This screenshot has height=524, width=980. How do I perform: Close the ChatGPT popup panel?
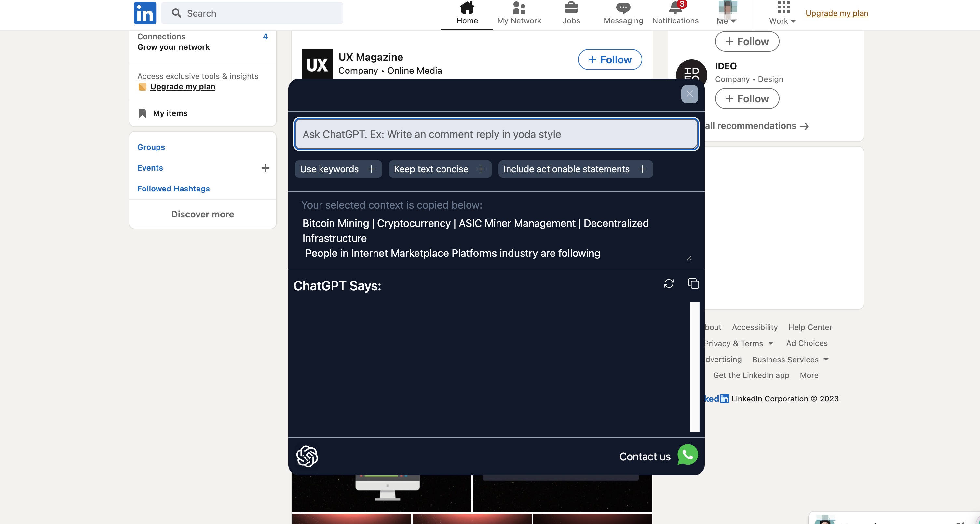[x=689, y=94]
